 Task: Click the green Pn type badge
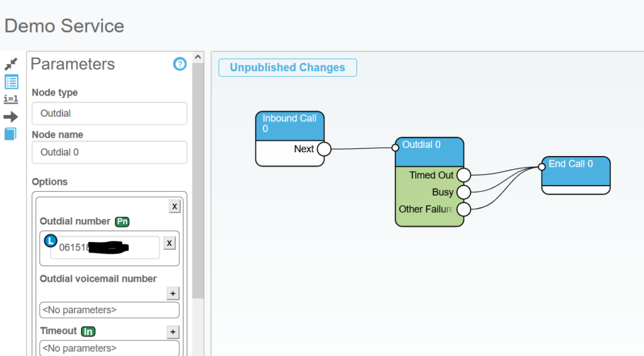click(122, 221)
